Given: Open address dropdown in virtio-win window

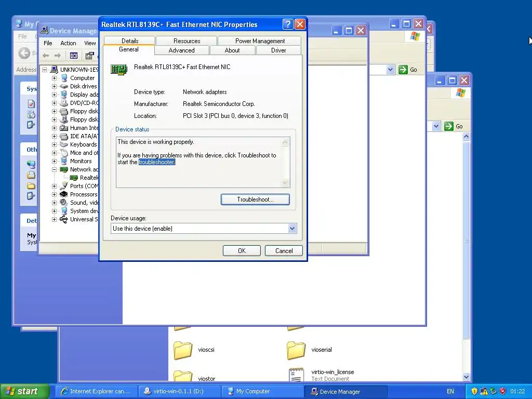Looking at the screenshot, I should click(436, 126).
